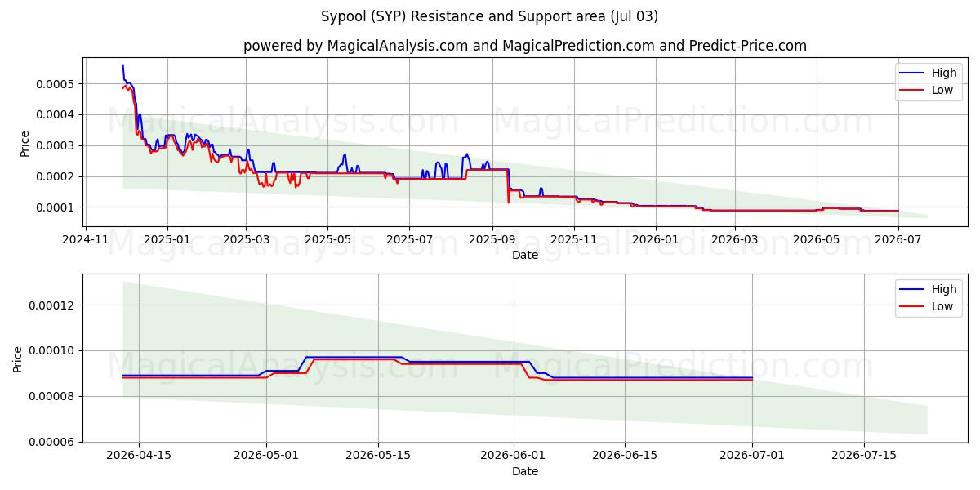
Task: Click the '2025-01' x-axis tick label
Action: click(x=167, y=239)
